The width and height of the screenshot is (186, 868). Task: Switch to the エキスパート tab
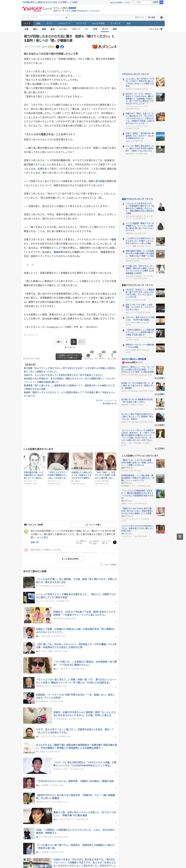64,24
